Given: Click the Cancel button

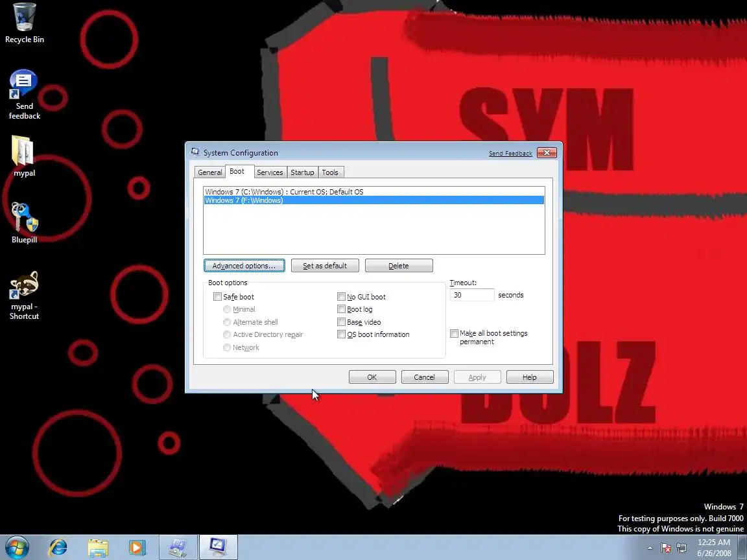Looking at the screenshot, I should click(x=425, y=377).
